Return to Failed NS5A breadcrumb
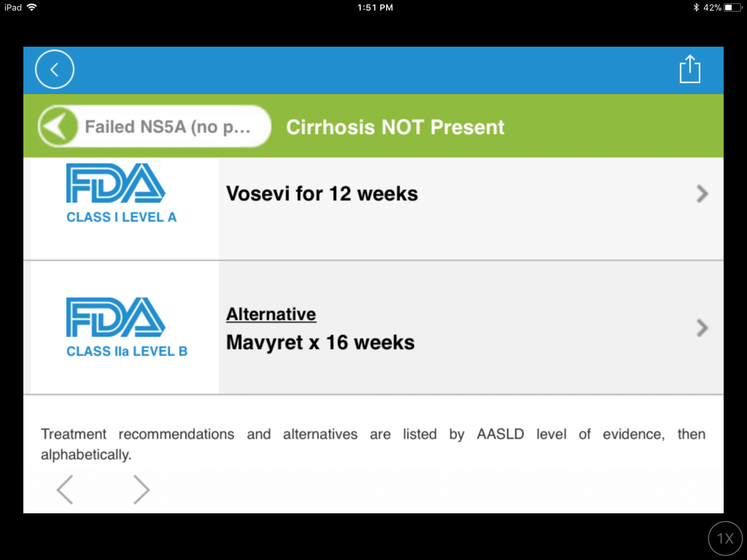Viewport: 747px width, 560px height. [167, 127]
